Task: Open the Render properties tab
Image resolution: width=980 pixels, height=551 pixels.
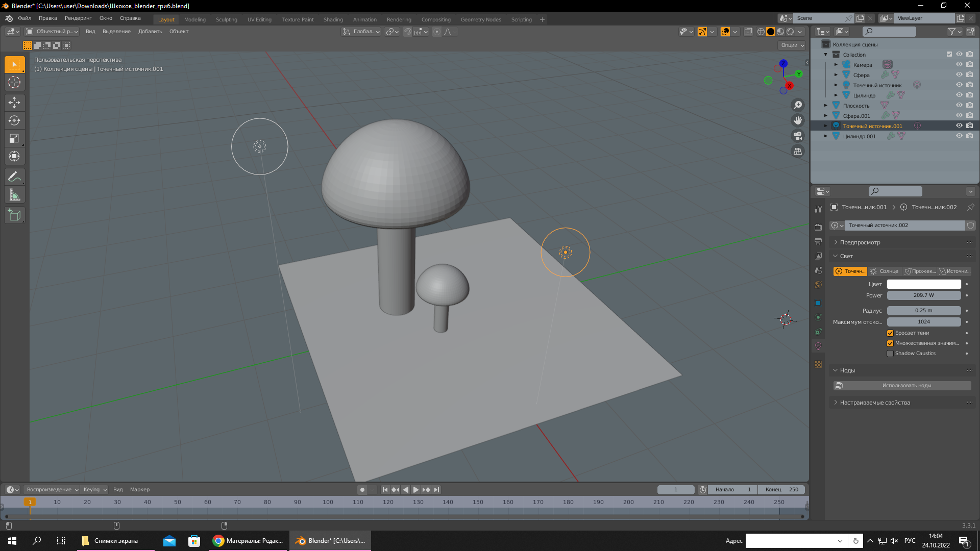Action: [x=818, y=227]
